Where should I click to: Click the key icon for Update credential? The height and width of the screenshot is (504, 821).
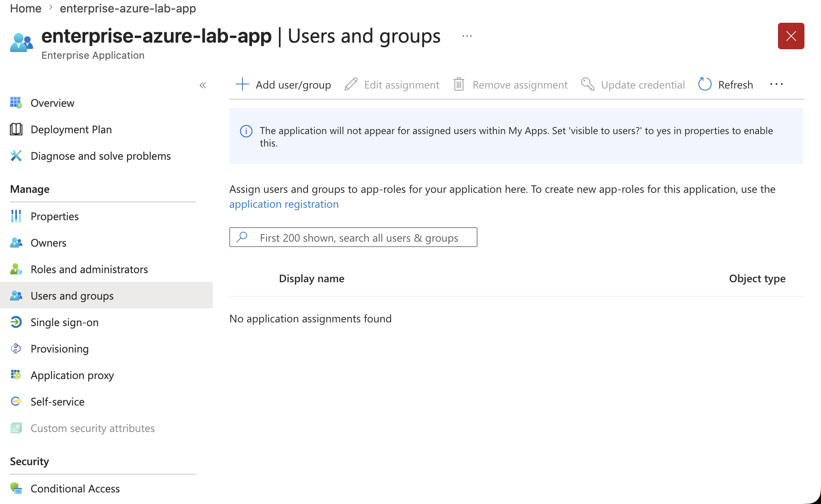[x=588, y=84]
